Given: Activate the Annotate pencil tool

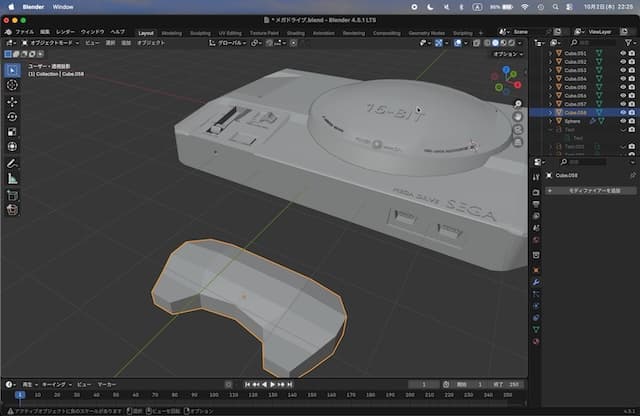Looking at the screenshot, I should tap(12, 163).
